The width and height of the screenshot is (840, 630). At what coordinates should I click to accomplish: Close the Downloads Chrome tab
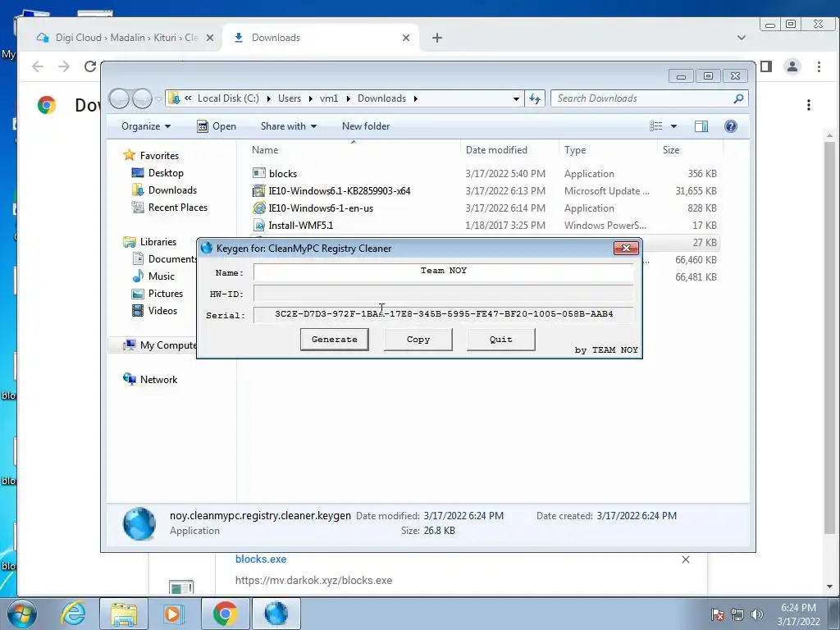point(406,38)
